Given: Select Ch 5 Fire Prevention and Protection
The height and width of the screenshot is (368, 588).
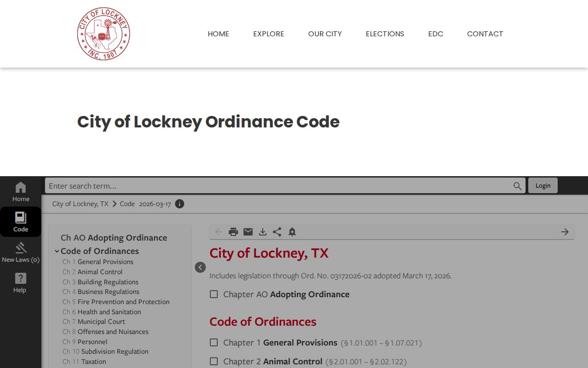Looking at the screenshot, I should (116, 302).
